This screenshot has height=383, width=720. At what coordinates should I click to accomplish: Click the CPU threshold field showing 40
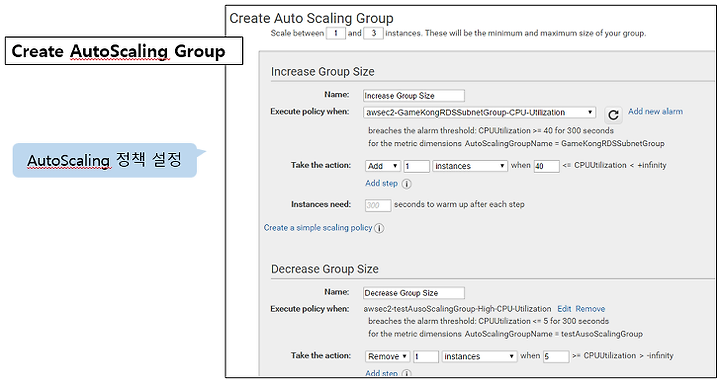click(x=546, y=166)
